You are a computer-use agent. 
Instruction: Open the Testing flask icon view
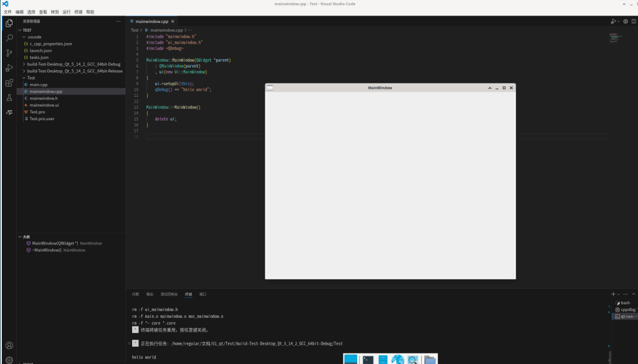pyautogui.click(x=9, y=98)
